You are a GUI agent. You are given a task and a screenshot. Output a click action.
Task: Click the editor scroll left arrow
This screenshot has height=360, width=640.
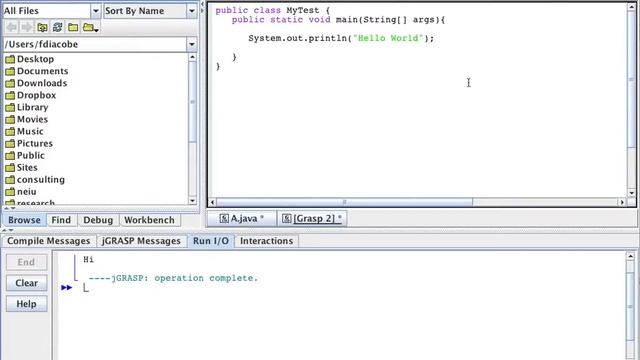click(x=212, y=202)
